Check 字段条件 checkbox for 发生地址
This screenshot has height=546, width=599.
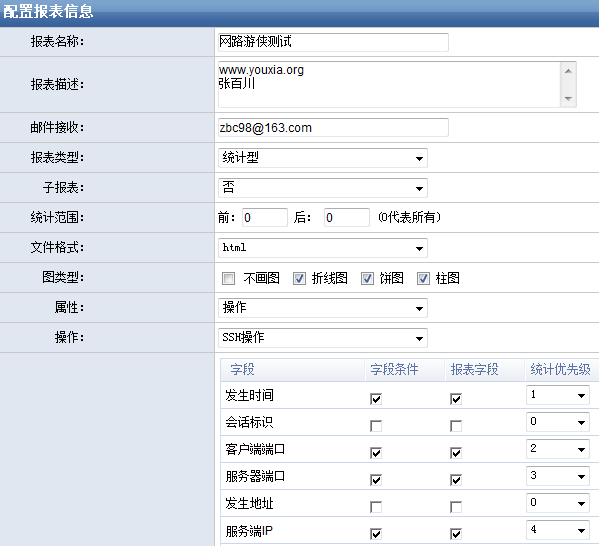click(x=376, y=507)
